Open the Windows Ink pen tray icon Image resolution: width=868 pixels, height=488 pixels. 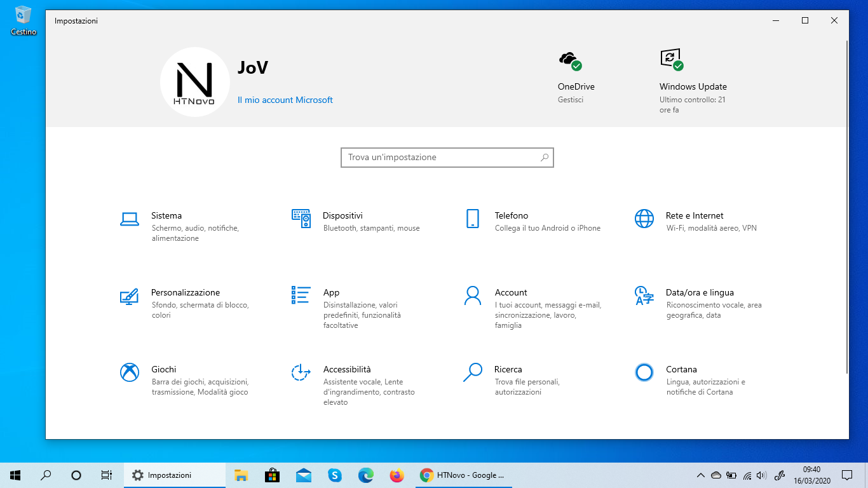pyautogui.click(x=780, y=475)
